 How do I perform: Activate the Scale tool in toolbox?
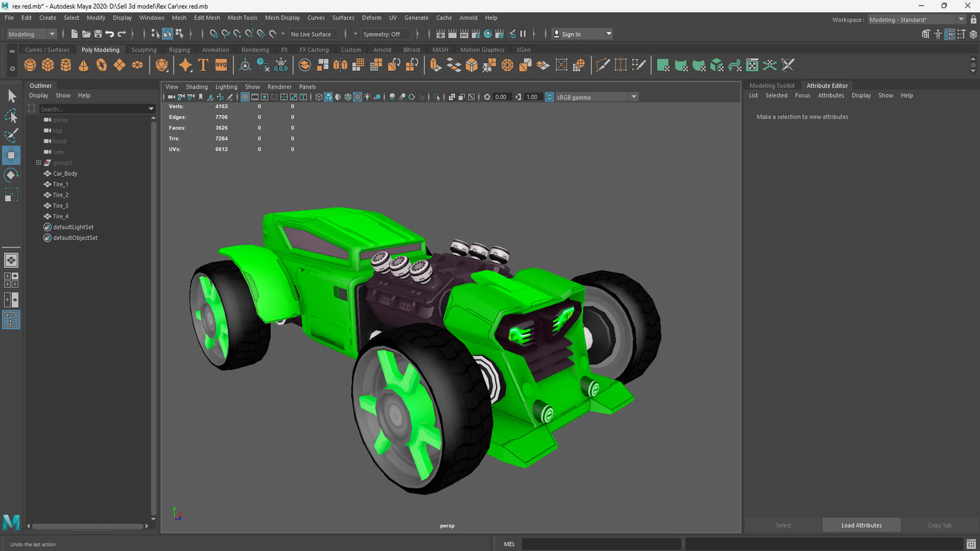pos(11,195)
